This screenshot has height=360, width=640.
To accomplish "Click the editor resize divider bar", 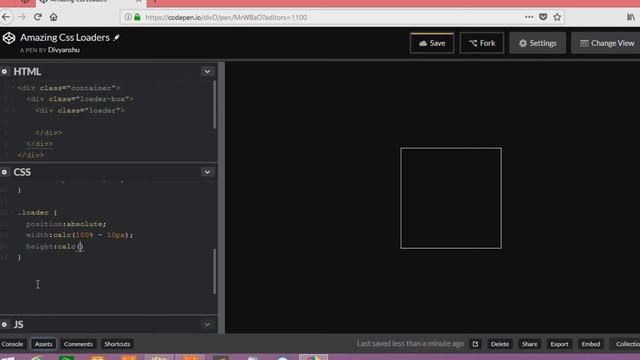I will [x=222, y=198].
